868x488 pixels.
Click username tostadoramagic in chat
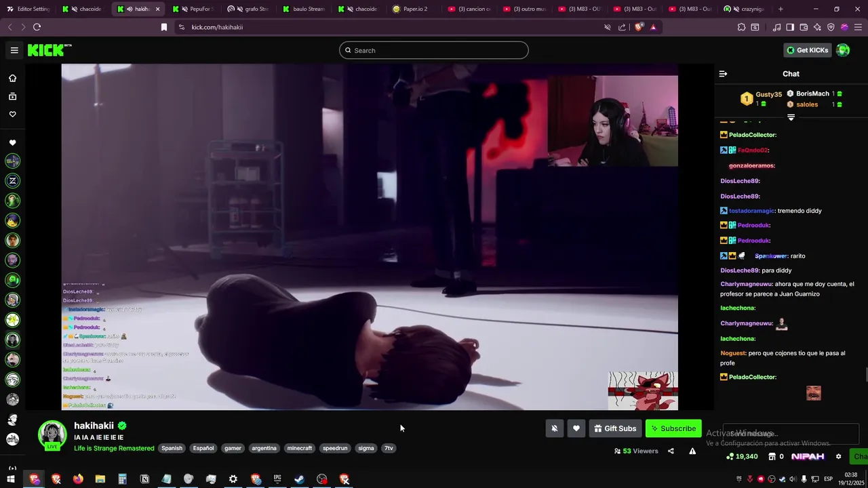tap(752, 211)
